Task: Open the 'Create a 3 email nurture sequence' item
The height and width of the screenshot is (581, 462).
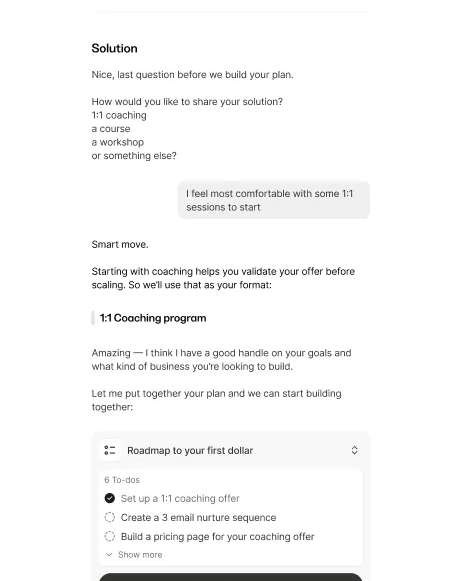Action: (x=198, y=517)
